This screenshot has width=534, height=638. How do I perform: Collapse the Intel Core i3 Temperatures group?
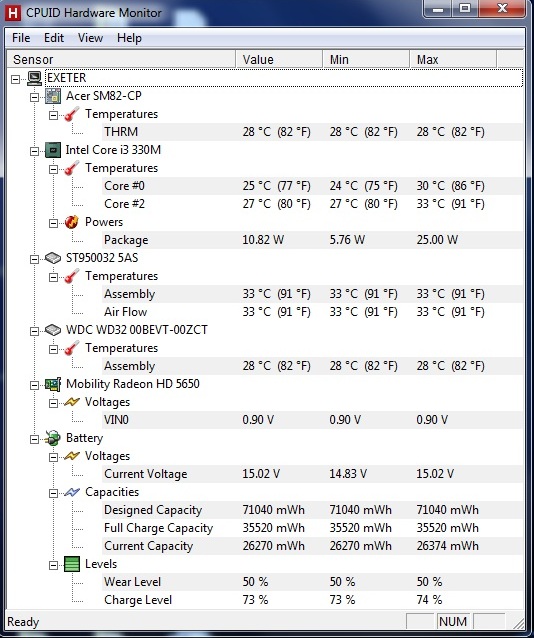pyautogui.click(x=53, y=169)
